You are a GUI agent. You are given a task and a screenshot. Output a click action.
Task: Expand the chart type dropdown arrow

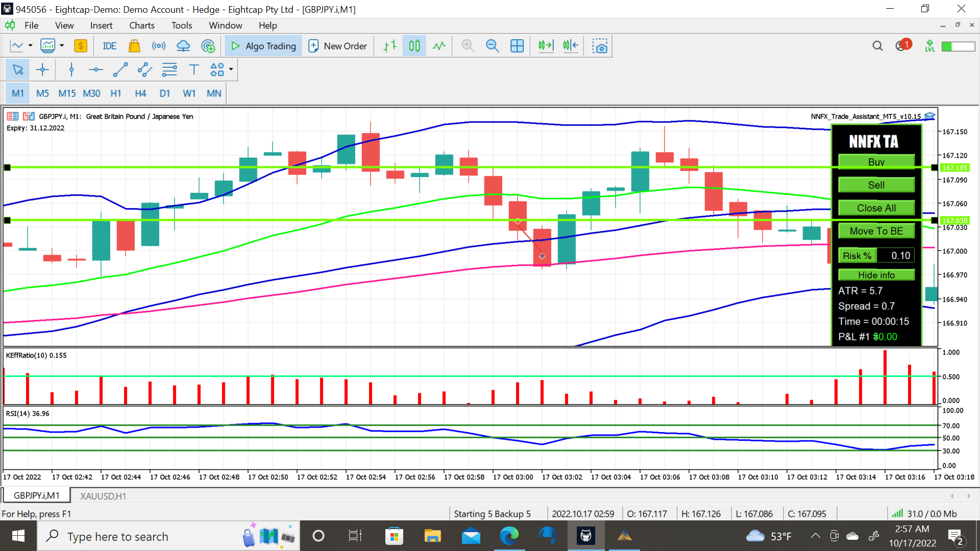click(31, 46)
